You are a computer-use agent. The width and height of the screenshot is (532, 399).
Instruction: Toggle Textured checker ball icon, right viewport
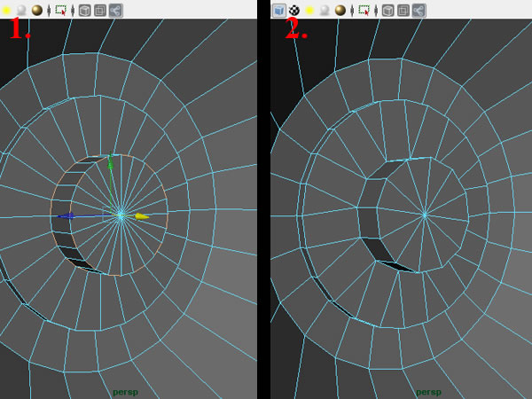(294, 10)
